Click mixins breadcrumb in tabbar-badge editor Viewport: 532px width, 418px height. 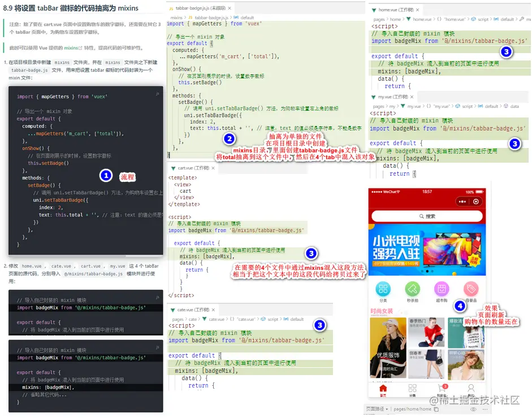[x=176, y=18]
